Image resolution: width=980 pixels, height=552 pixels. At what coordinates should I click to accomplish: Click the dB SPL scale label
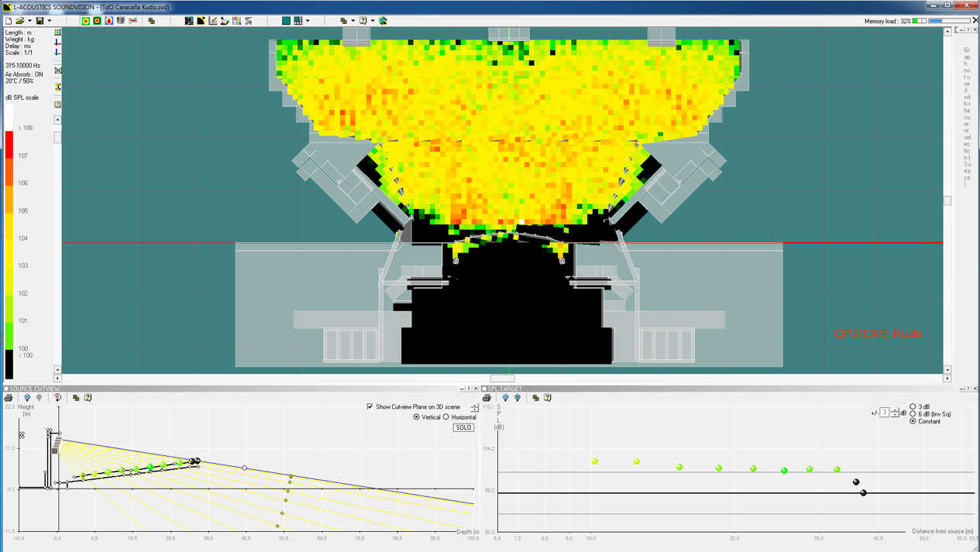click(22, 98)
